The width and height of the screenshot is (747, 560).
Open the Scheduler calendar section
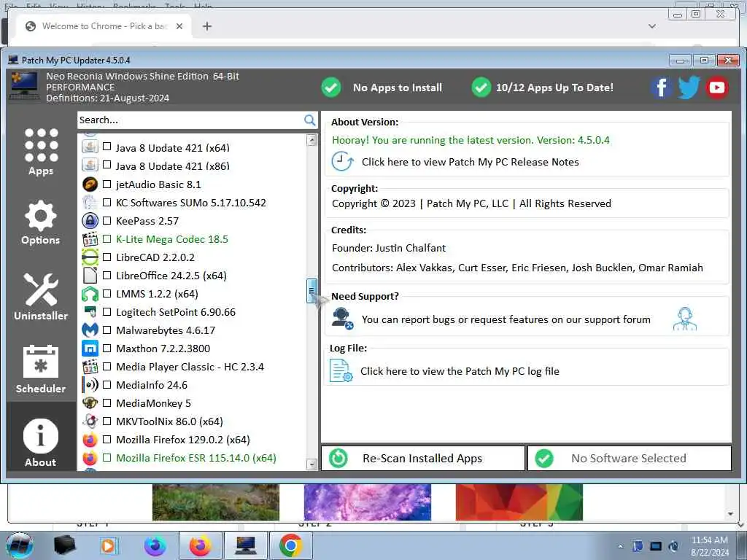click(41, 370)
